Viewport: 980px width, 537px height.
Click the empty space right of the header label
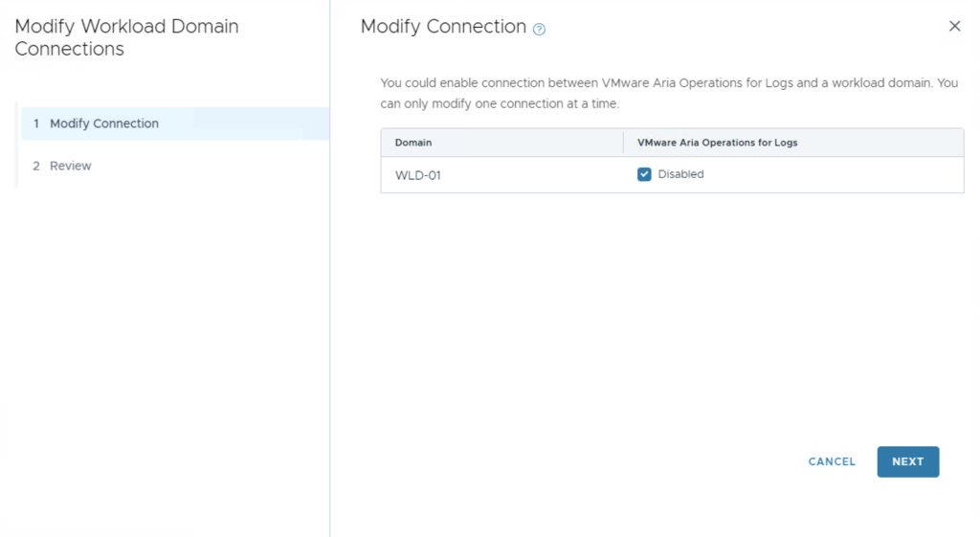[x=880, y=143]
